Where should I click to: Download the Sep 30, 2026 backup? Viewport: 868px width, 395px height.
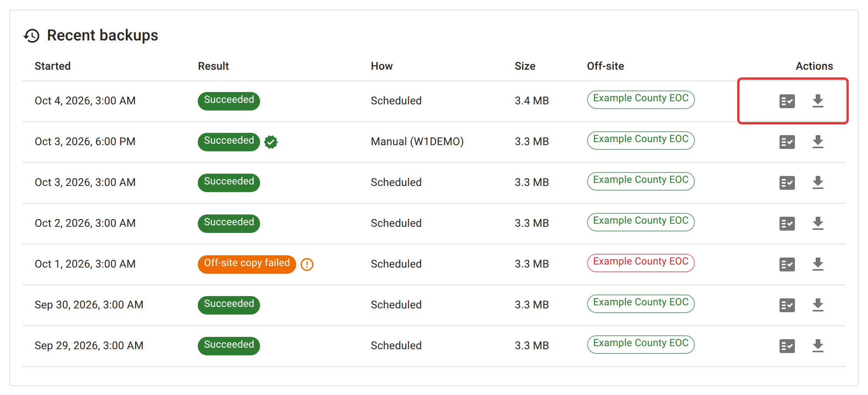pyautogui.click(x=818, y=305)
